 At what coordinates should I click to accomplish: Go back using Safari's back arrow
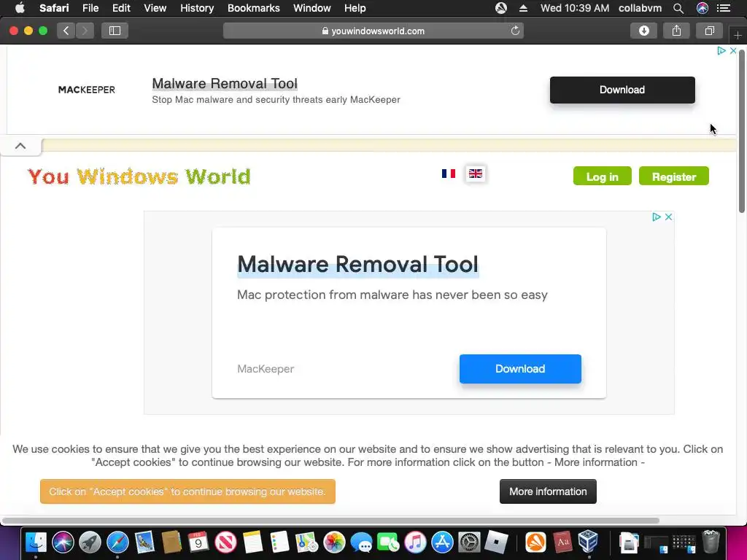point(66,31)
